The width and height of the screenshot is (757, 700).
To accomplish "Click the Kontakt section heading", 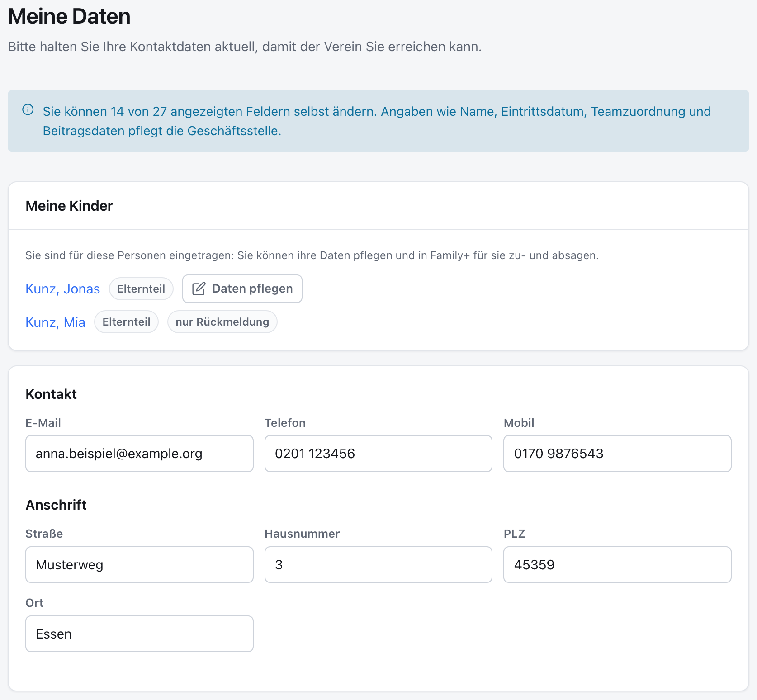I will 51,394.
